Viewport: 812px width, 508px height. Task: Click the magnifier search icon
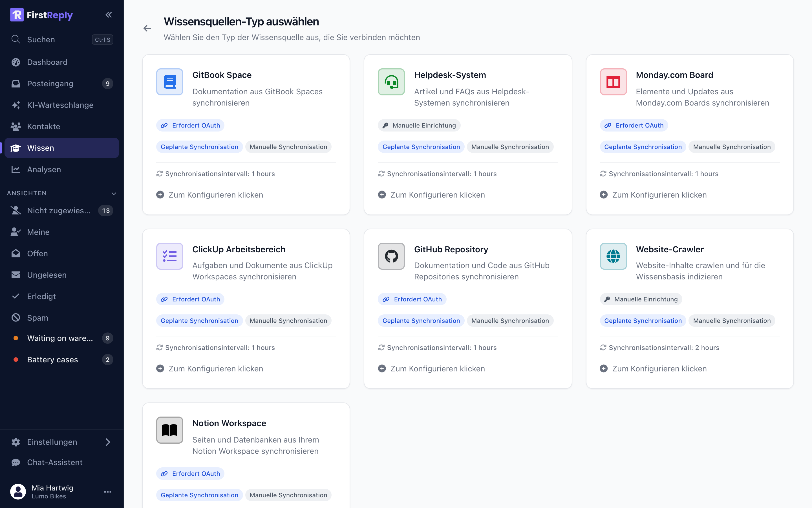pos(16,39)
